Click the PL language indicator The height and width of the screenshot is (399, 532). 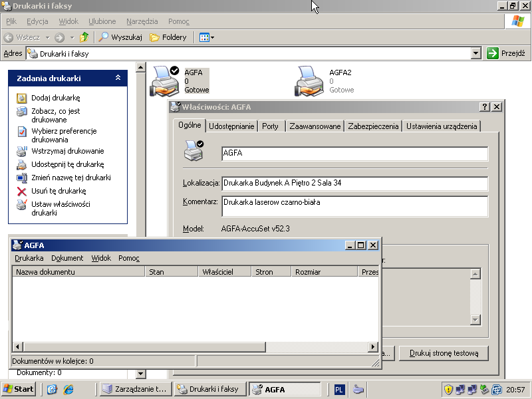click(x=339, y=390)
